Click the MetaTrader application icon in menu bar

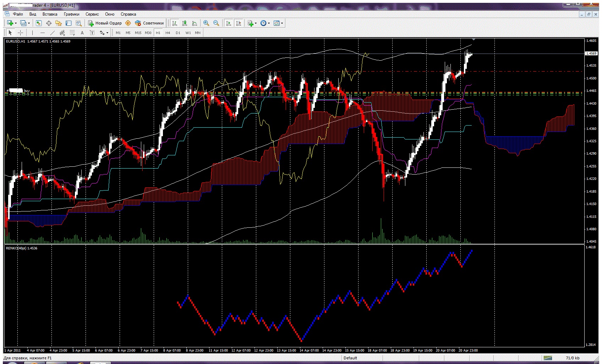point(7,14)
